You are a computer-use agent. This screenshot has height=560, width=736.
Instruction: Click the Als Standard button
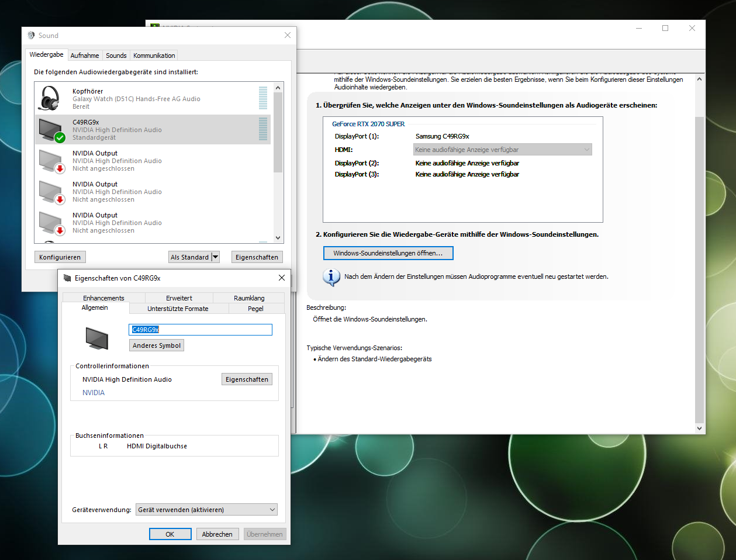click(189, 257)
